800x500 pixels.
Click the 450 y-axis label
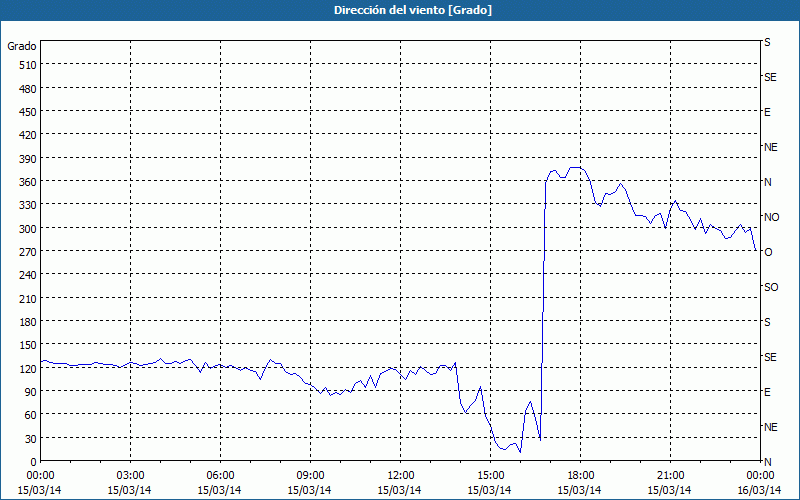coord(29,112)
